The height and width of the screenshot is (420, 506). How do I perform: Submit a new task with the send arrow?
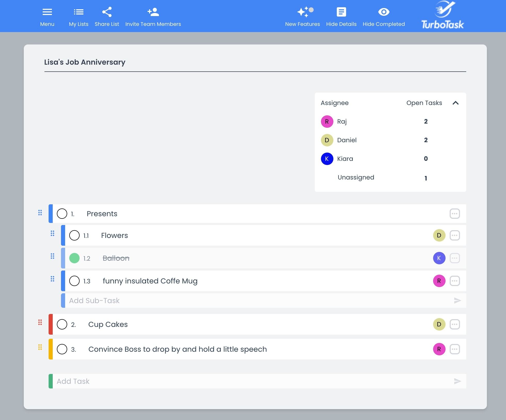pos(457,381)
